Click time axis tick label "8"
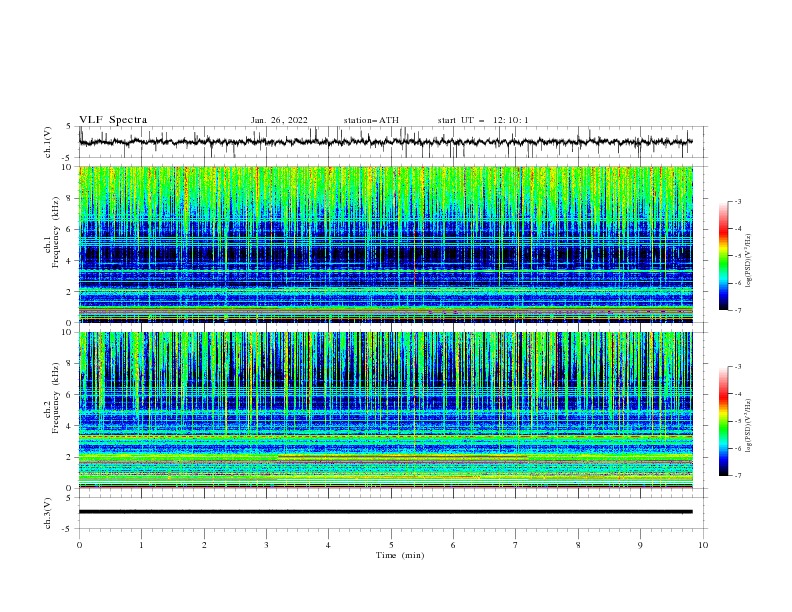This screenshot has height=612, width=792. 578,545
